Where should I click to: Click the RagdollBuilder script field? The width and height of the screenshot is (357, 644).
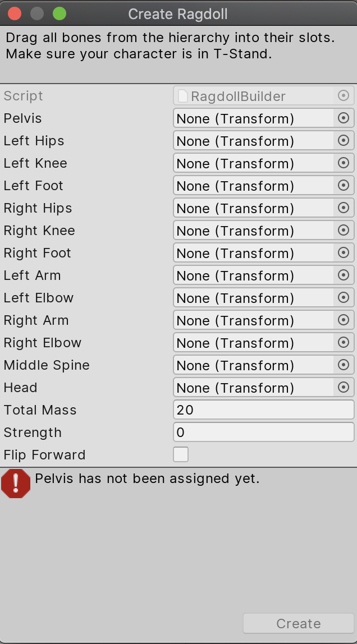tap(255, 96)
